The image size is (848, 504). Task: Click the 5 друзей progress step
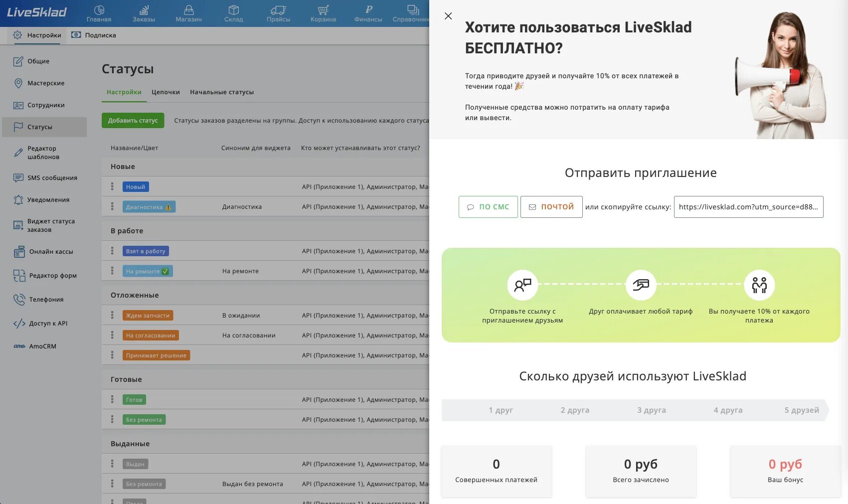[x=802, y=410]
